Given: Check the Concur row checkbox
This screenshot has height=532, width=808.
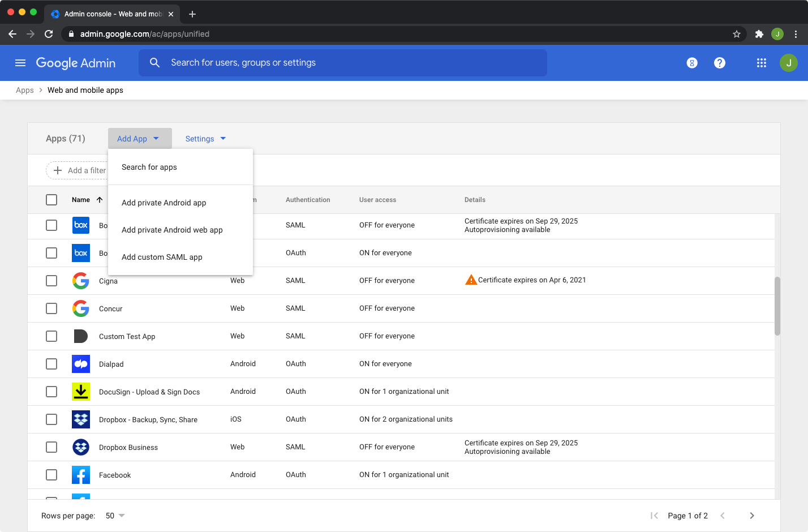Looking at the screenshot, I should pyautogui.click(x=51, y=308).
